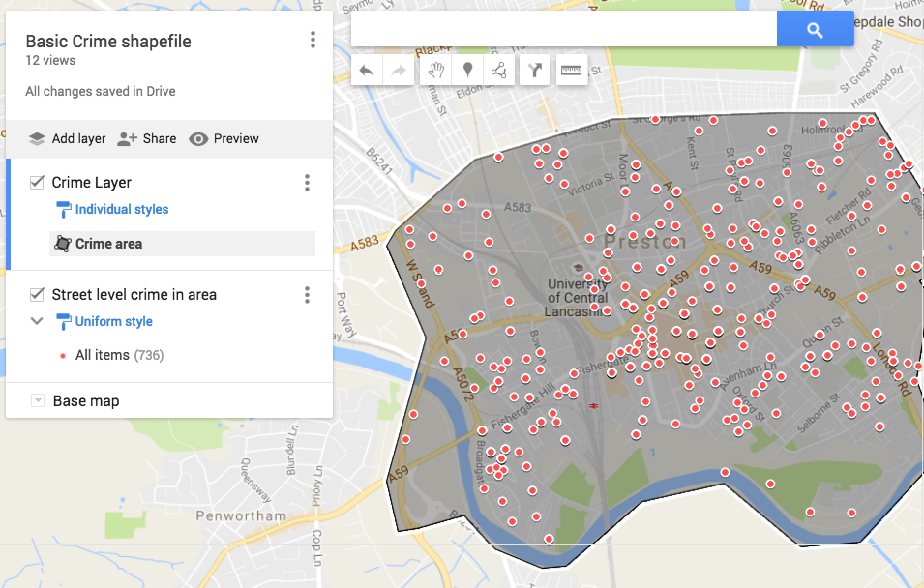
Task: Click paint roller icon beside Uniform style
Action: click(63, 322)
